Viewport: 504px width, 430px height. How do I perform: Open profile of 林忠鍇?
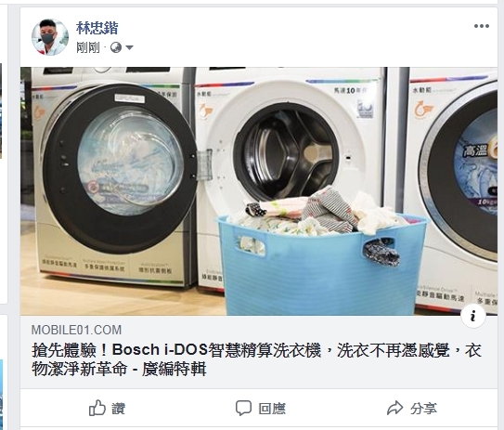pyautogui.click(x=97, y=28)
